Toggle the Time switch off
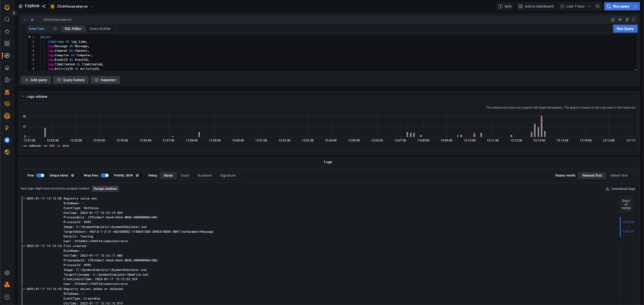Image resolution: width=644 pixels, height=305 pixels. point(40,175)
